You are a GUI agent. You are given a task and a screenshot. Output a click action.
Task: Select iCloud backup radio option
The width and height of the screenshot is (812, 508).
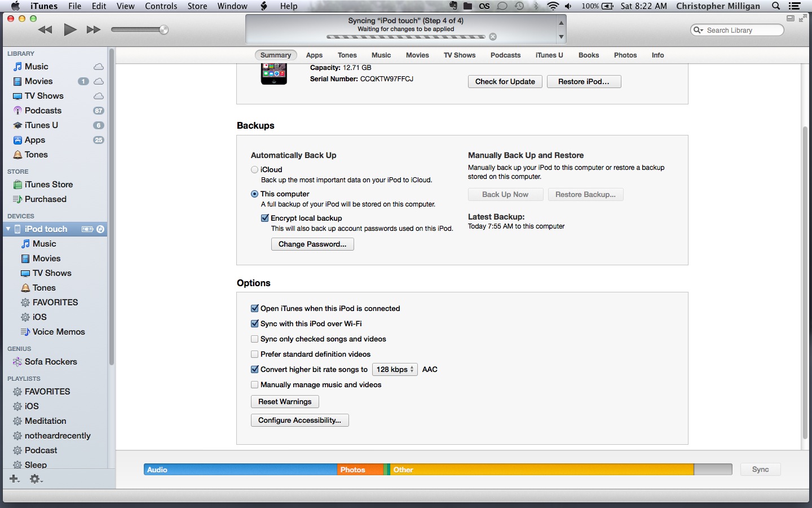pyautogui.click(x=254, y=169)
